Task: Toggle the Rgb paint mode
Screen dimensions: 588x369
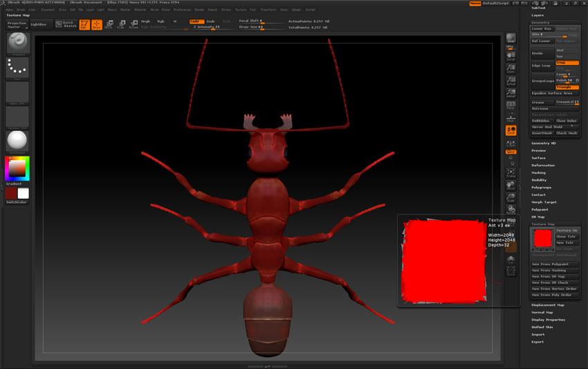Action: tap(161, 21)
